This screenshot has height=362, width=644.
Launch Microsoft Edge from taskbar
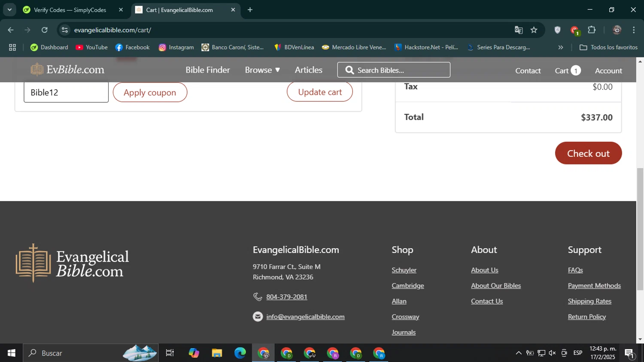pyautogui.click(x=240, y=353)
